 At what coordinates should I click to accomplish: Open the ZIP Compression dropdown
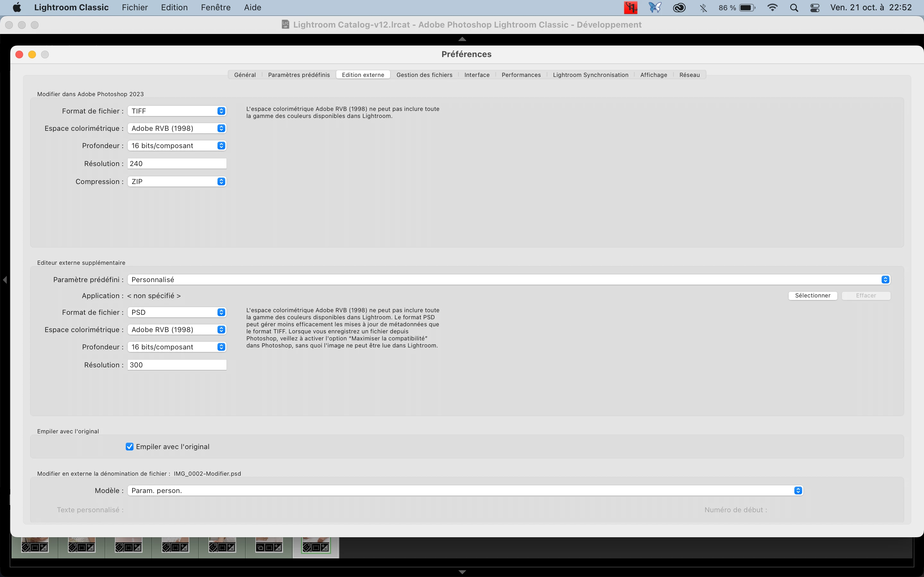(x=177, y=182)
